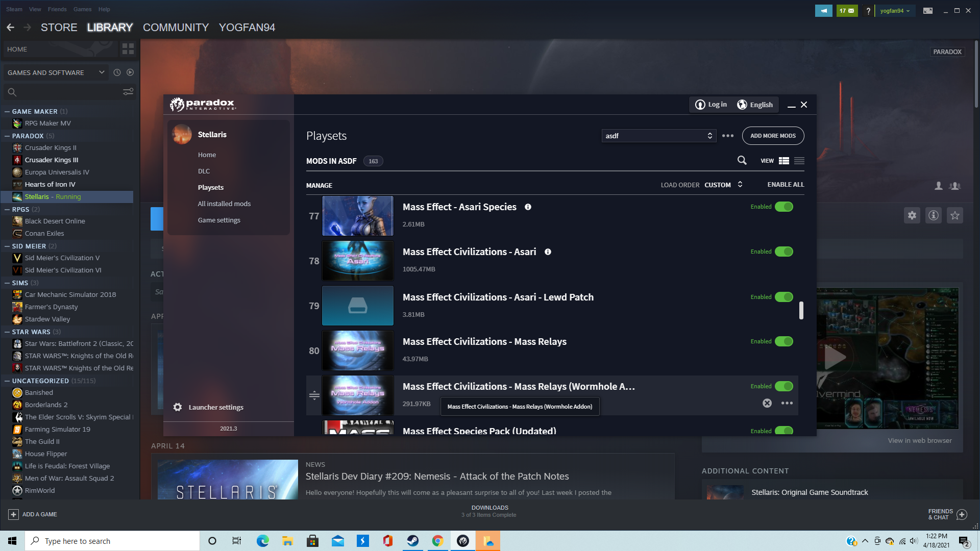Collapse the Sid Meier category
This screenshot has height=551, width=980.
(x=7, y=246)
